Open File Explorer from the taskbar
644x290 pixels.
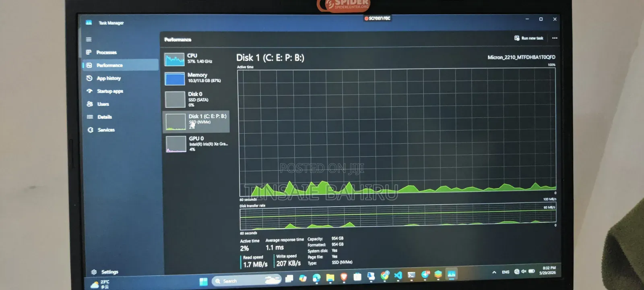pos(330,278)
